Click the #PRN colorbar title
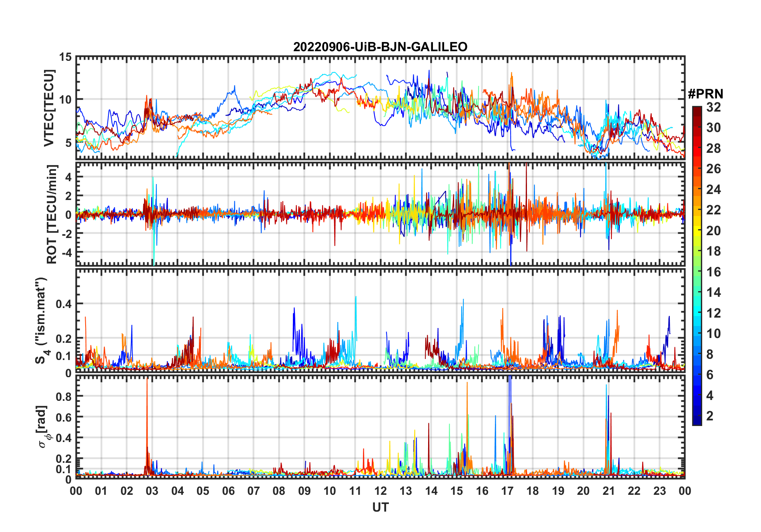 coord(705,94)
